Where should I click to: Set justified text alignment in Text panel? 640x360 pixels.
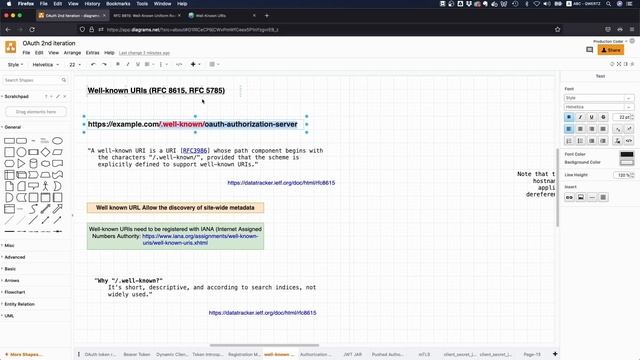pos(603,129)
